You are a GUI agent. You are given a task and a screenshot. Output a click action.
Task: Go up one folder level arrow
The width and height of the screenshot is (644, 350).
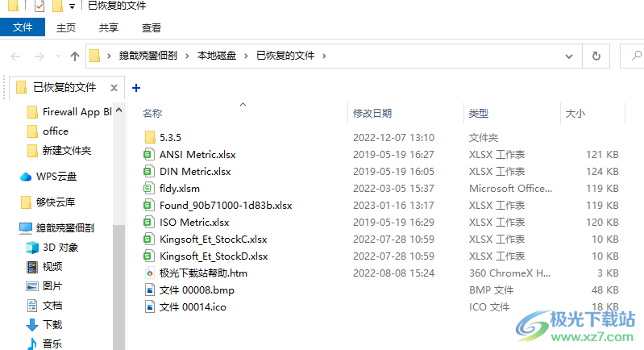74,56
